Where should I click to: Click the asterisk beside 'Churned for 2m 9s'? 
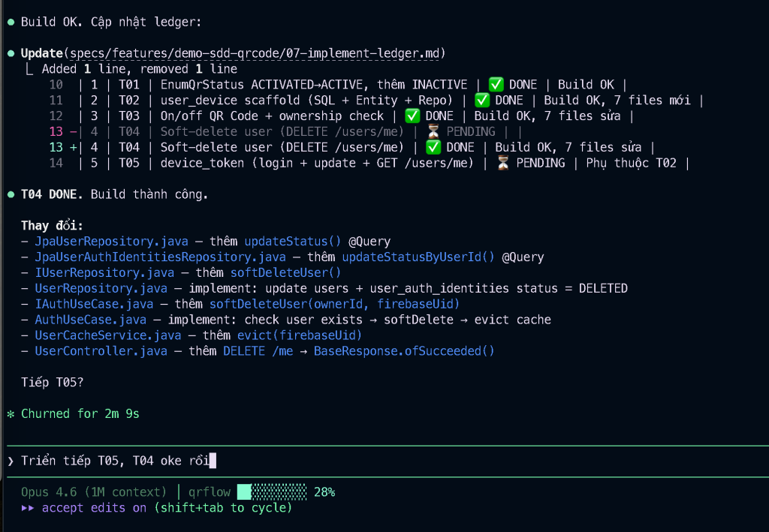pyautogui.click(x=11, y=413)
